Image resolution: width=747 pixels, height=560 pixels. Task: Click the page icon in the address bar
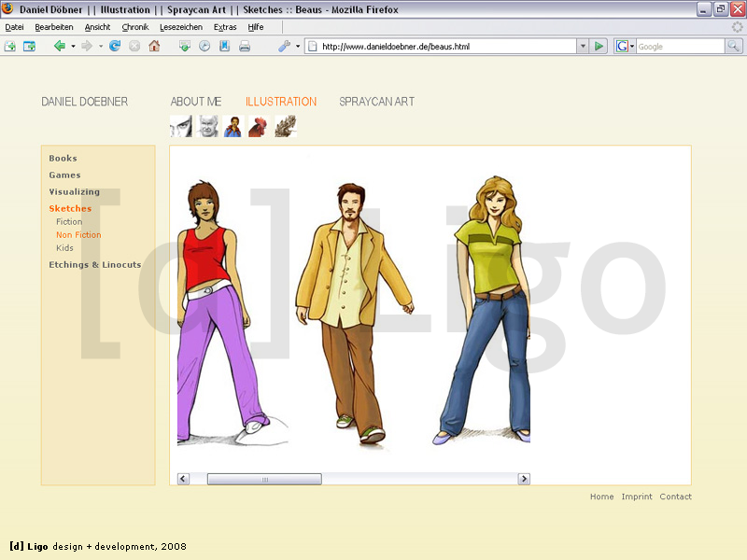click(313, 46)
